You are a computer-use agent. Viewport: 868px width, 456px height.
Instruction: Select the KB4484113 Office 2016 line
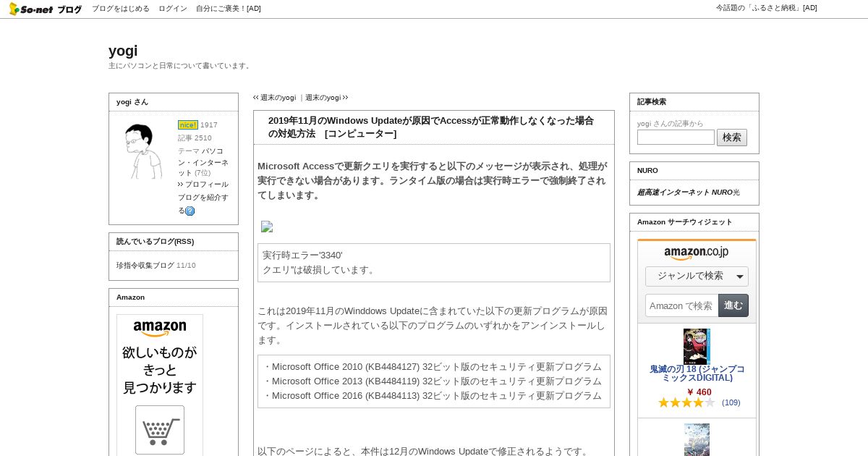432,396
